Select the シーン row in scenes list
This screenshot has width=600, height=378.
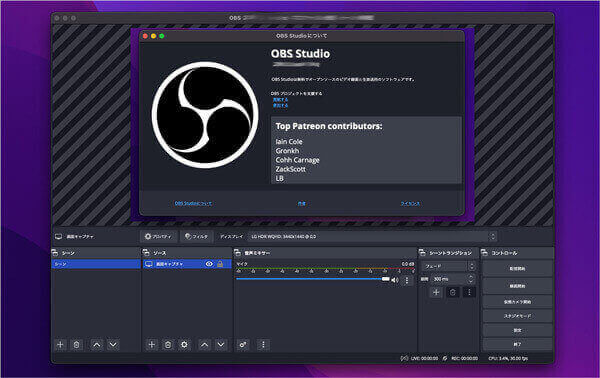pyautogui.click(x=96, y=264)
